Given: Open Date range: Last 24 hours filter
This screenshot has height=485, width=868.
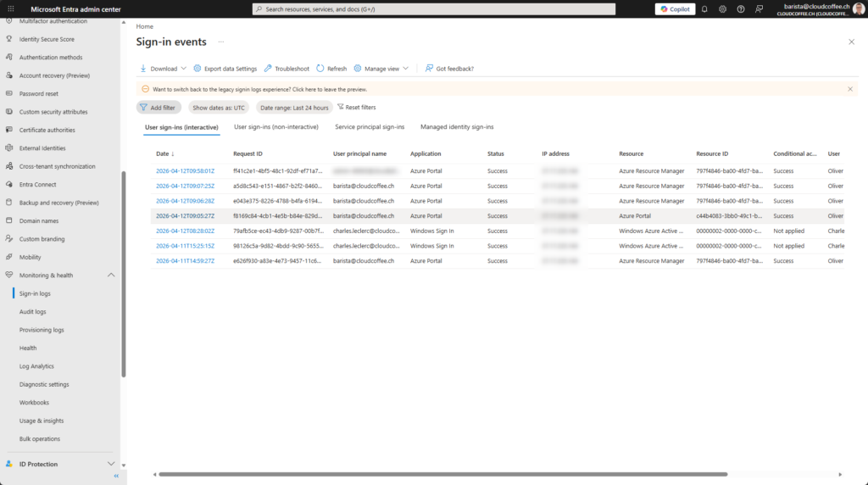Looking at the screenshot, I should pyautogui.click(x=294, y=108).
